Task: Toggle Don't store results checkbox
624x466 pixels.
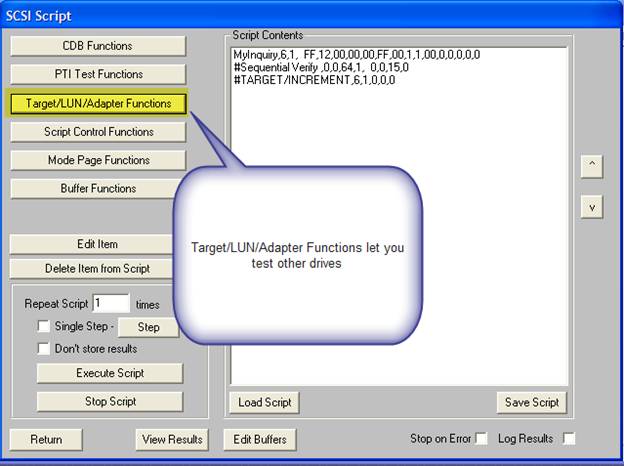Action: click(x=43, y=349)
